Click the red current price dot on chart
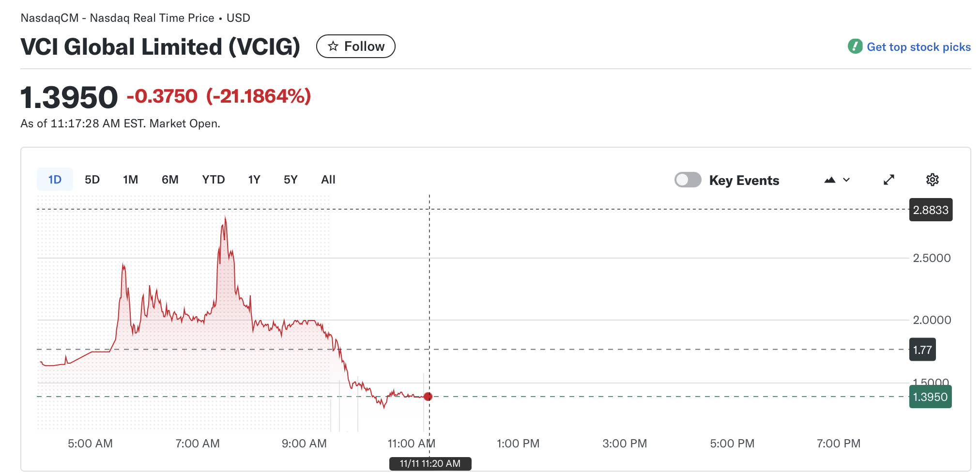Image resolution: width=980 pixels, height=475 pixels. coord(428,397)
